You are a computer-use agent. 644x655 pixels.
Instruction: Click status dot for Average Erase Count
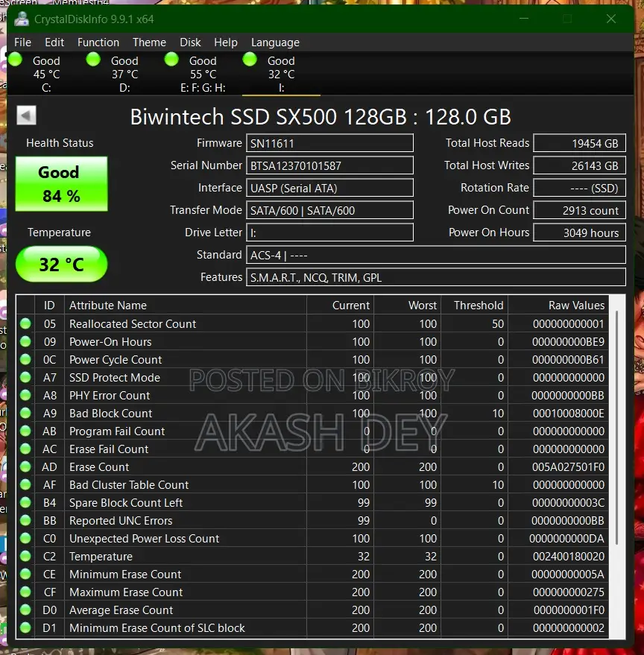(x=25, y=610)
